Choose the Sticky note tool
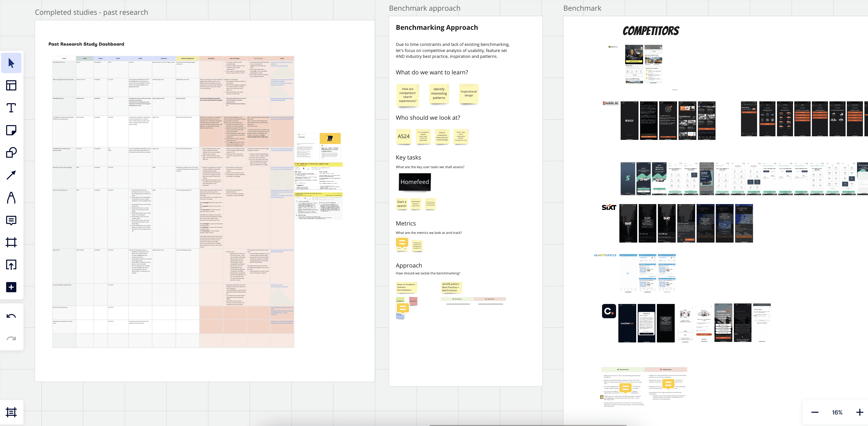The image size is (868, 426). [11, 130]
